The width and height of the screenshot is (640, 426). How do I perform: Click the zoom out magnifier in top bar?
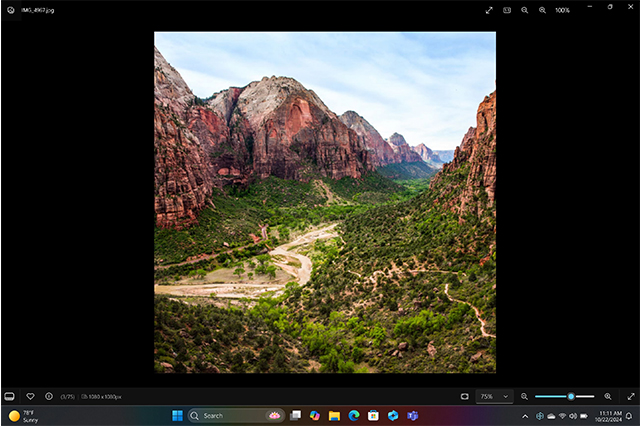click(x=524, y=10)
